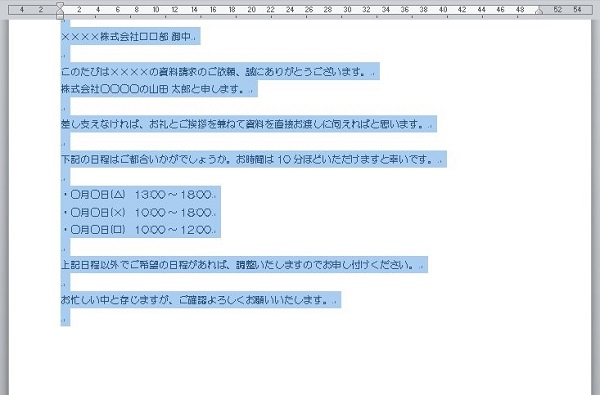Click the hanging indent marker on ruler
600x395 pixels.
click(60, 13)
